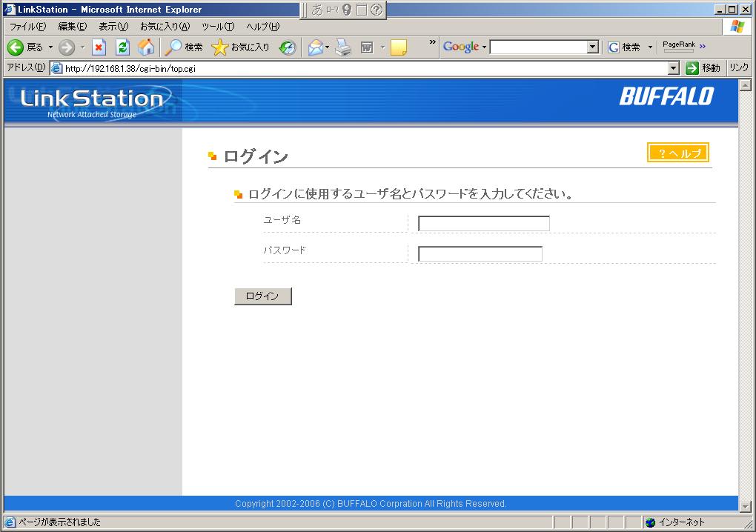This screenshot has height=532, width=756.
Task: Click the 移動 (Go) button
Action: [703, 68]
